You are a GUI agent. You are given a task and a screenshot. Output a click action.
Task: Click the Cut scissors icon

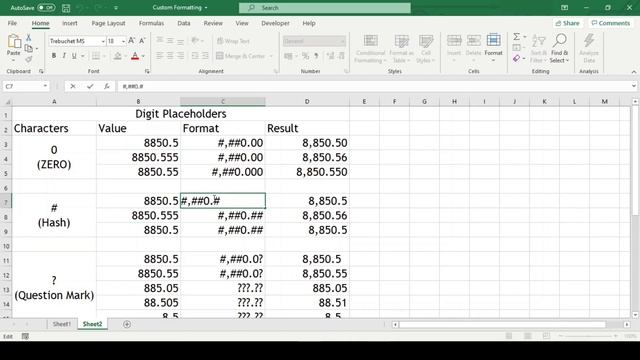(29, 38)
